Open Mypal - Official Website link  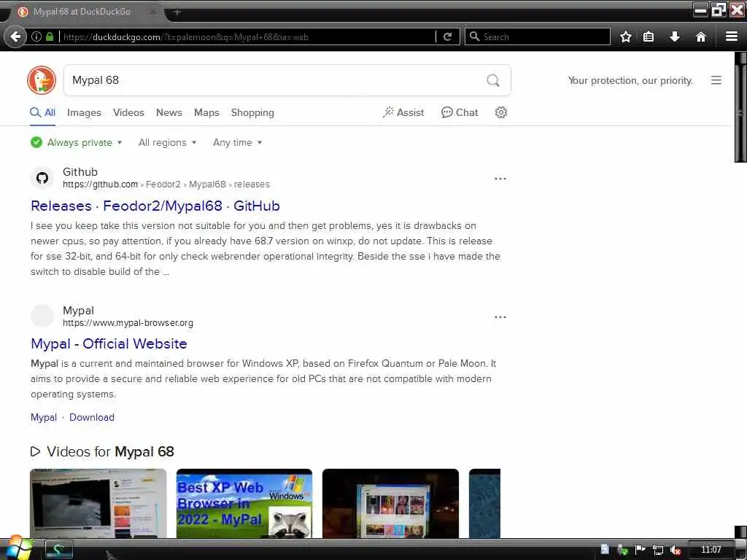click(109, 344)
